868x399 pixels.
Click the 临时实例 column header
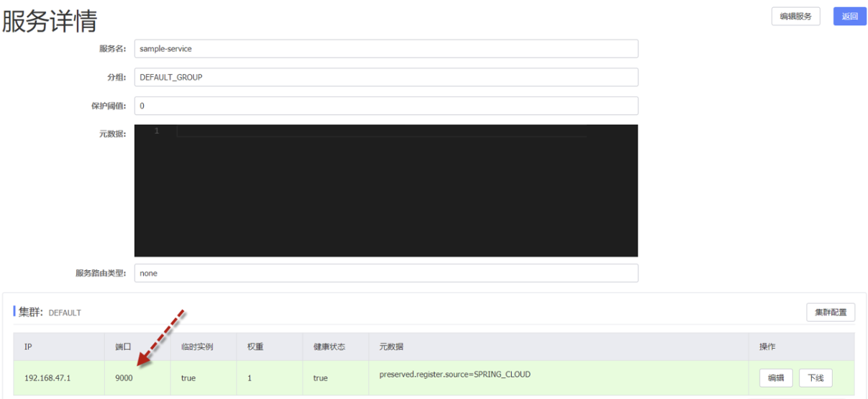(x=196, y=347)
